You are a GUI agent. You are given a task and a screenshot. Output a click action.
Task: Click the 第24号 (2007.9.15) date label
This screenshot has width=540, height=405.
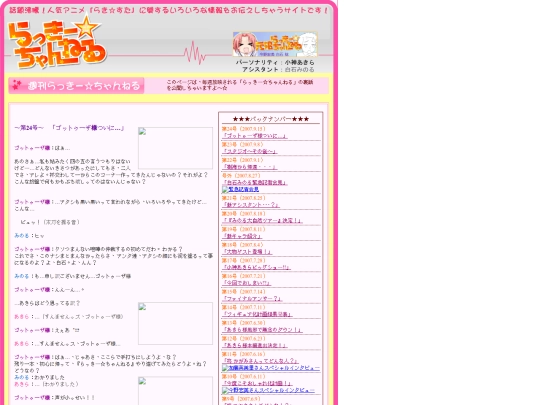tap(243, 129)
